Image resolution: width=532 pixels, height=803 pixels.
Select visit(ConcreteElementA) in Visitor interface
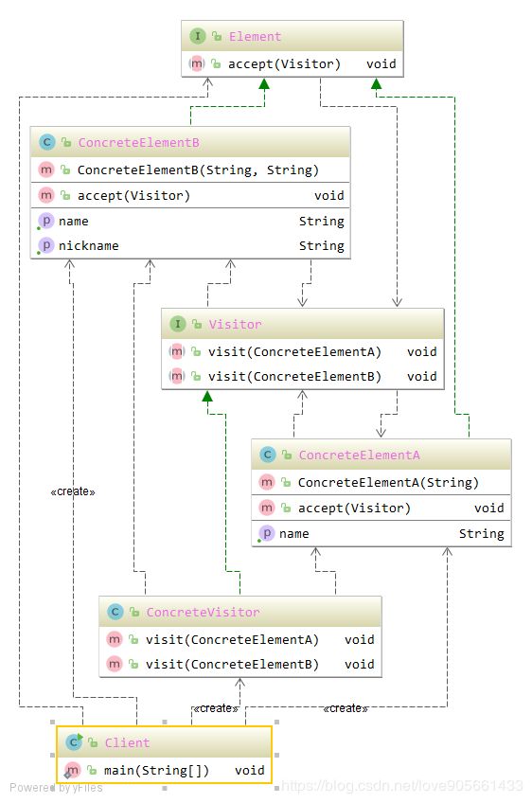click(303, 352)
